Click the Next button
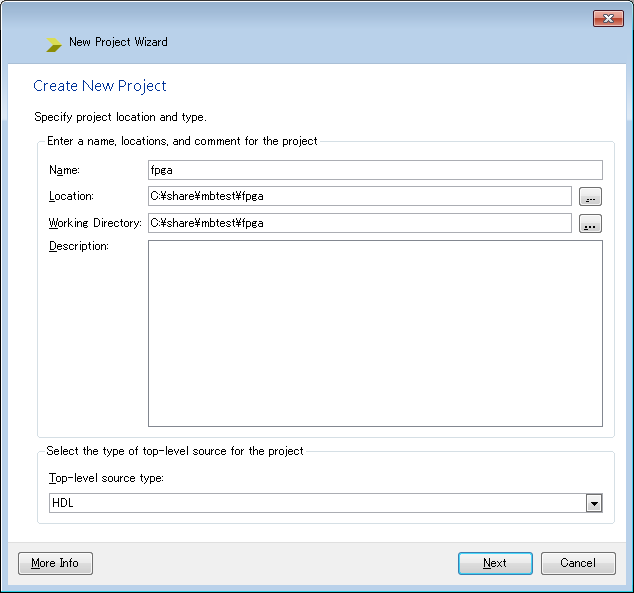 click(495, 563)
